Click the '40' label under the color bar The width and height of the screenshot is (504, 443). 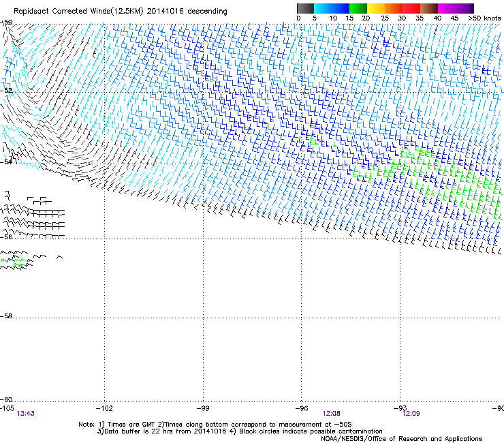[x=437, y=18]
